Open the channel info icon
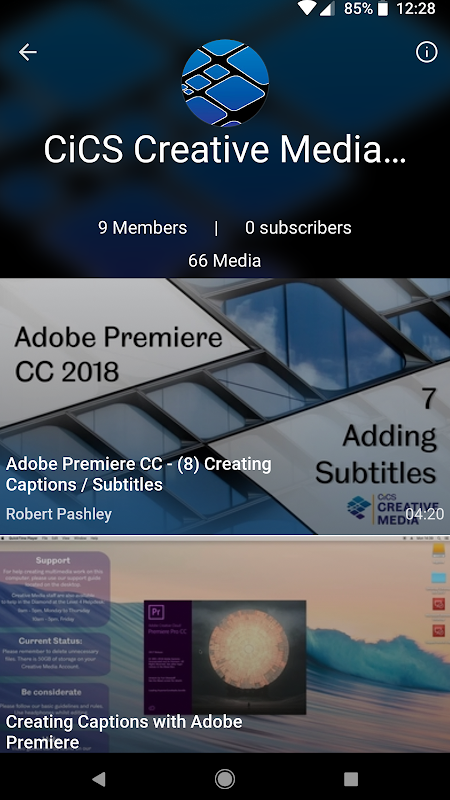The width and height of the screenshot is (450, 800). tap(427, 52)
